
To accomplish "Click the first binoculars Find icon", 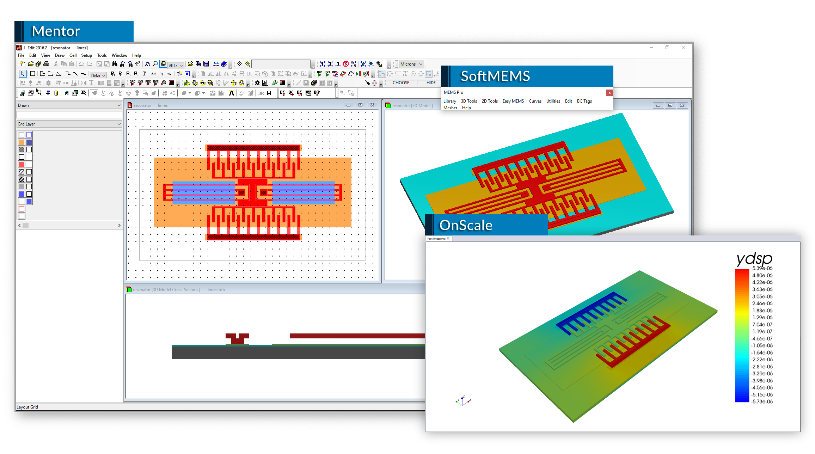I will tap(115, 64).
